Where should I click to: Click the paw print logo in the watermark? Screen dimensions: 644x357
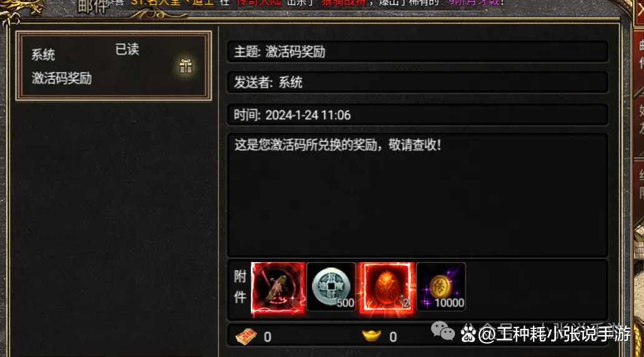(468, 333)
